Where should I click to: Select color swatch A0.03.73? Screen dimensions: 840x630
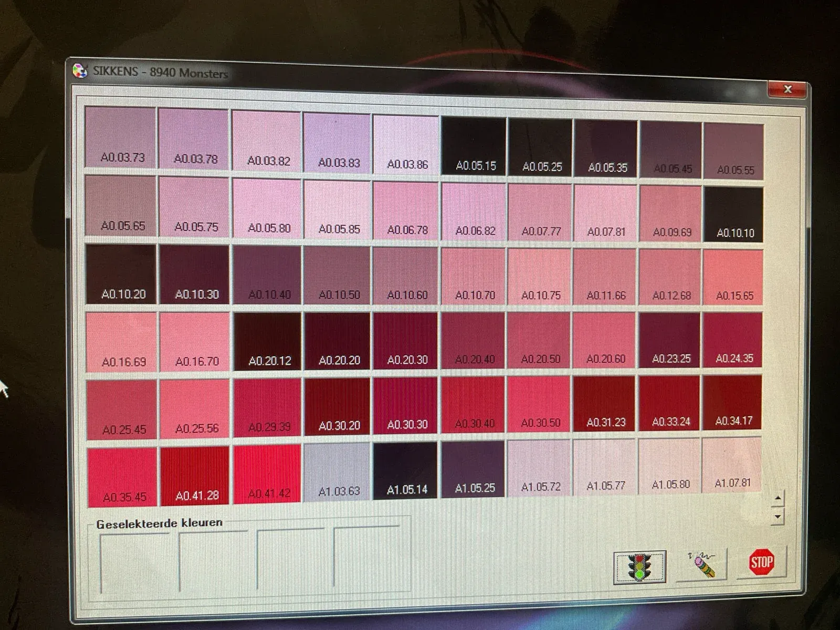click(121, 137)
